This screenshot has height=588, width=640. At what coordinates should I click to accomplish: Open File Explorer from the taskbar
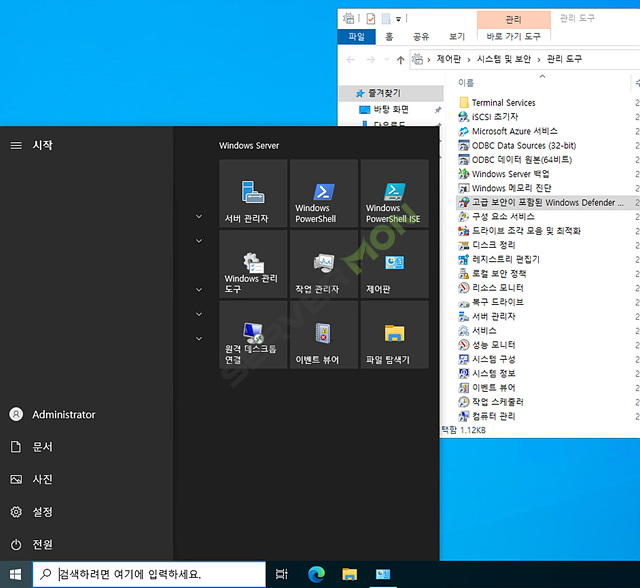pyautogui.click(x=349, y=574)
